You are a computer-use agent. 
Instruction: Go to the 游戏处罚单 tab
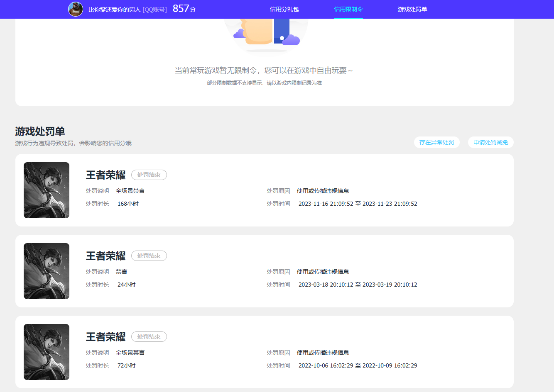pos(412,9)
